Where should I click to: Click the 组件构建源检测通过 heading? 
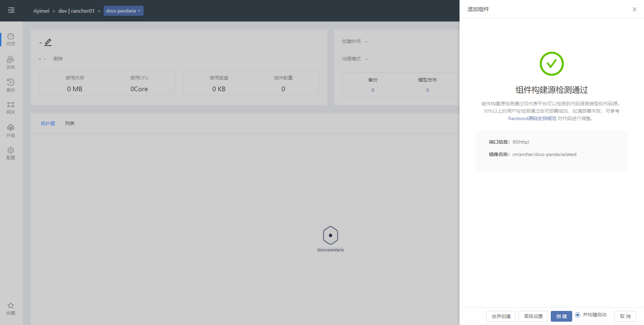(552, 90)
